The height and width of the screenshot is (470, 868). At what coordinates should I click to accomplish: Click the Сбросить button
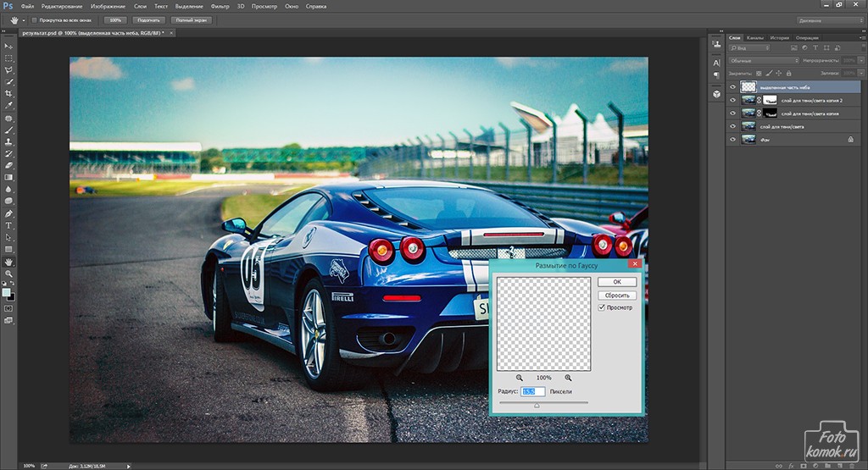(617, 295)
